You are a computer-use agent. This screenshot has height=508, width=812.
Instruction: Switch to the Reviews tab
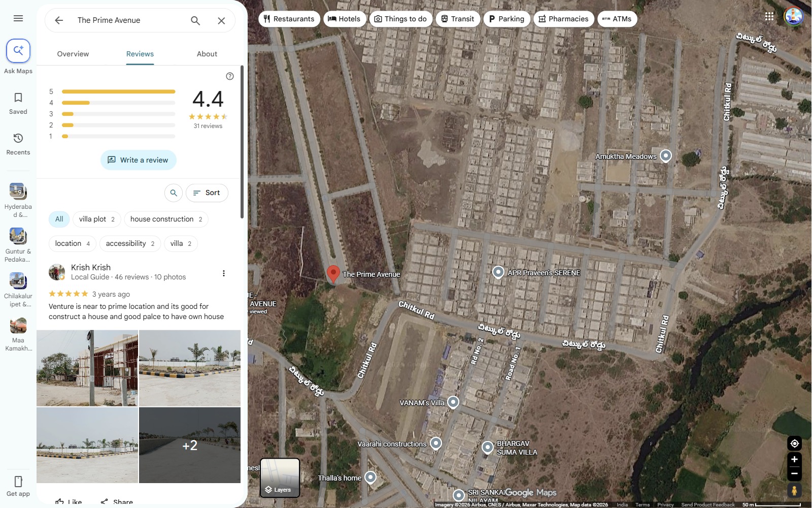[x=140, y=54]
